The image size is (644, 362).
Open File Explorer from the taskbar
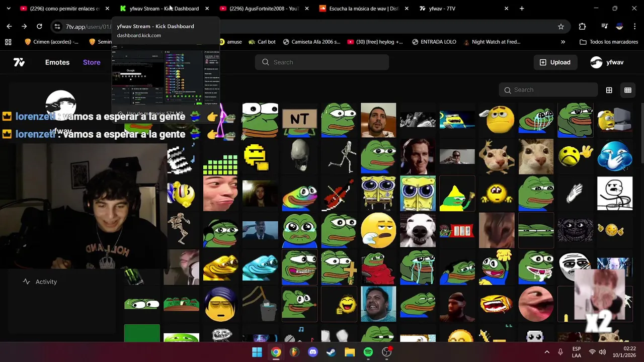point(350,352)
